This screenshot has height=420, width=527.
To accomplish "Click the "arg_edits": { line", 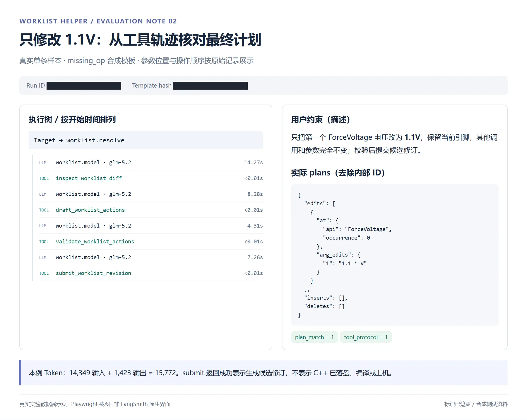I will [x=338, y=255].
